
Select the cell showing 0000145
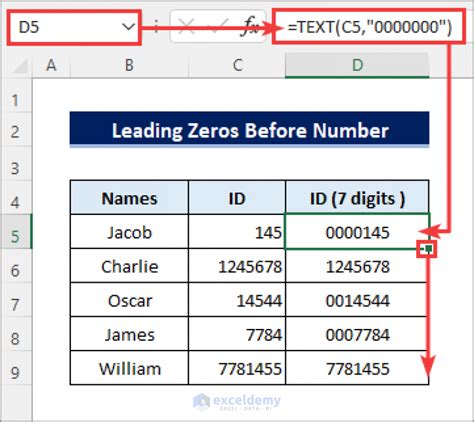357,232
